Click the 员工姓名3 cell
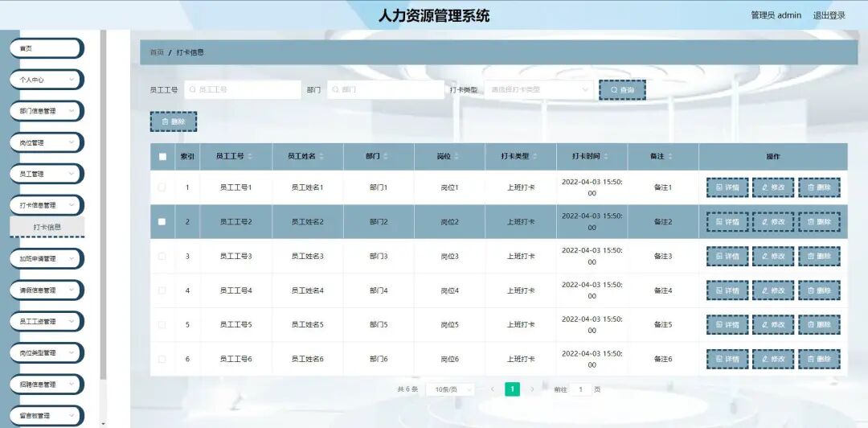The height and width of the screenshot is (428, 868). (307, 256)
